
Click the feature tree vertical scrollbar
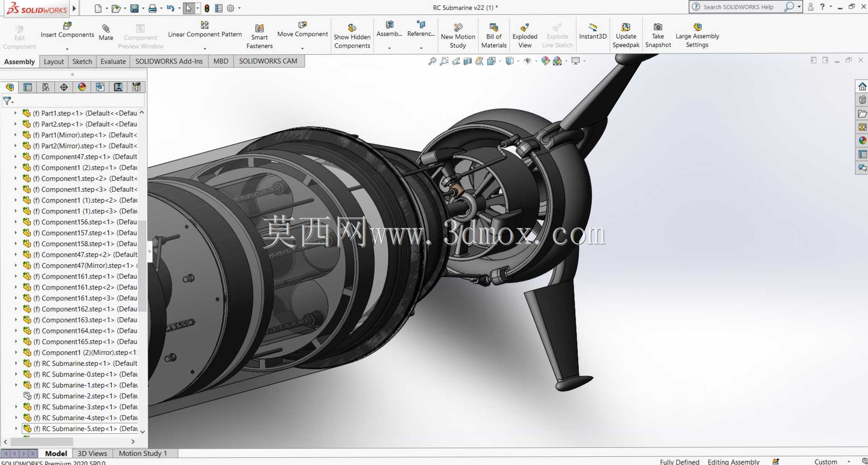click(142, 266)
